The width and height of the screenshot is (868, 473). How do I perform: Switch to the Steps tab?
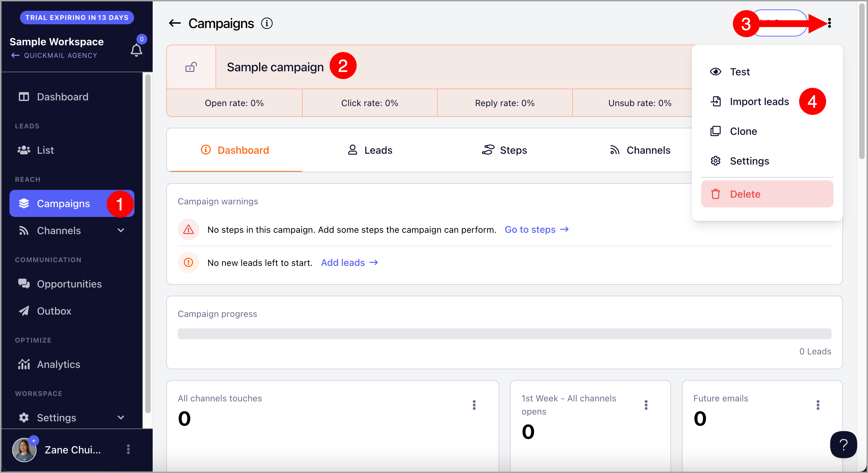505,150
